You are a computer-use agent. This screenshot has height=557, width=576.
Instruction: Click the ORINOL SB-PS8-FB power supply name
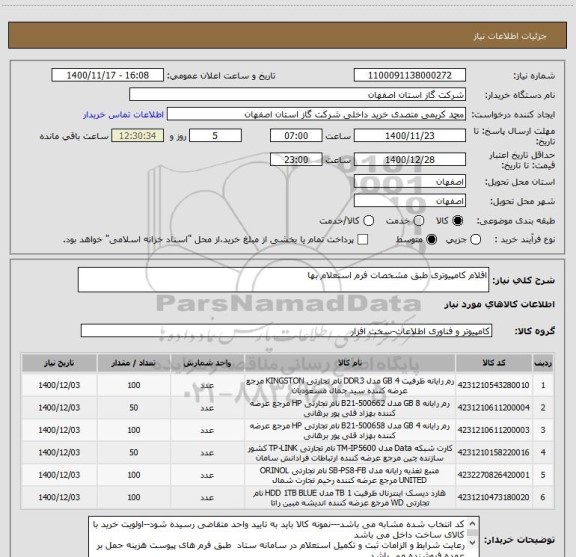click(x=350, y=475)
